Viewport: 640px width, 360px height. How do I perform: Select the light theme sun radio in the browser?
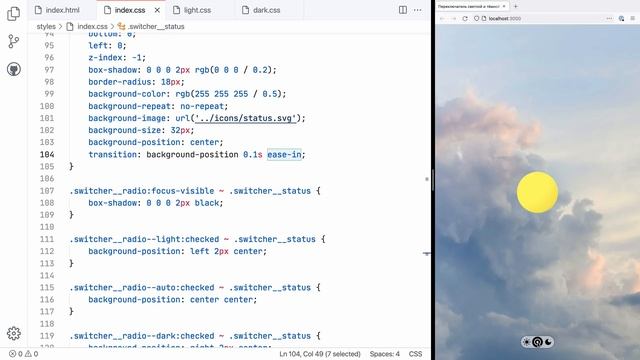pyautogui.click(x=527, y=342)
